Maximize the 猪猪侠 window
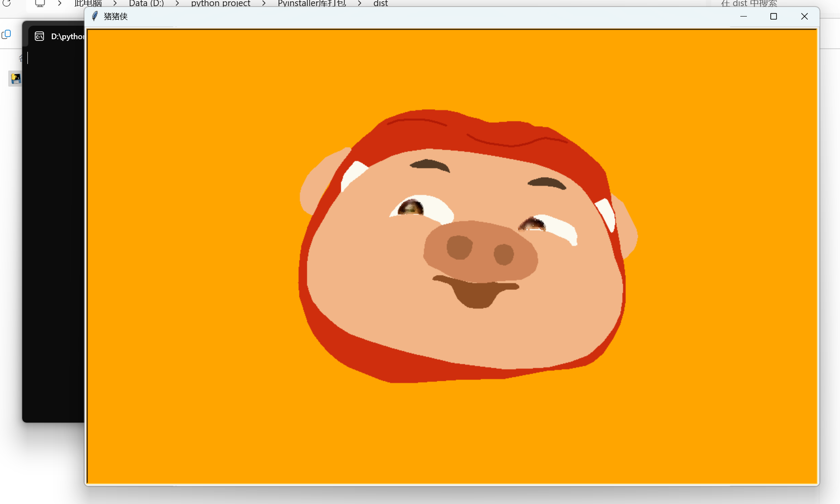Screen dimensions: 840x504 (773, 17)
